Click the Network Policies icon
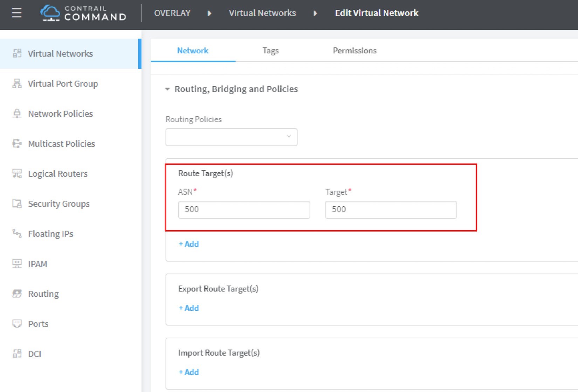The height and width of the screenshot is (392, 578). 17,114
